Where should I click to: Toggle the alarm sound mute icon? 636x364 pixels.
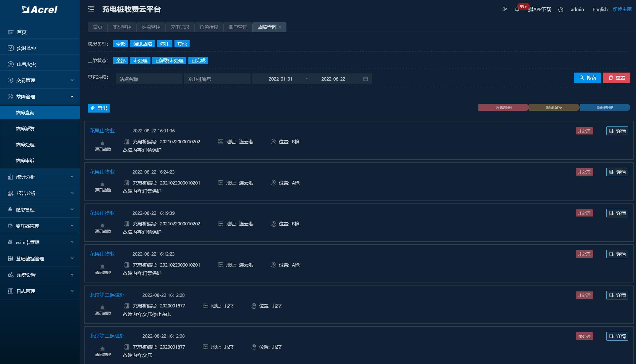coord(504,9)
